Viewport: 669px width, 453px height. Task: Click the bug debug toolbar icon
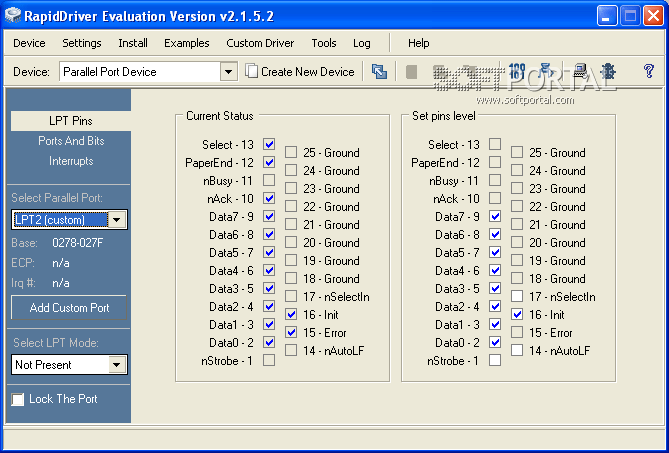[608, 71]
